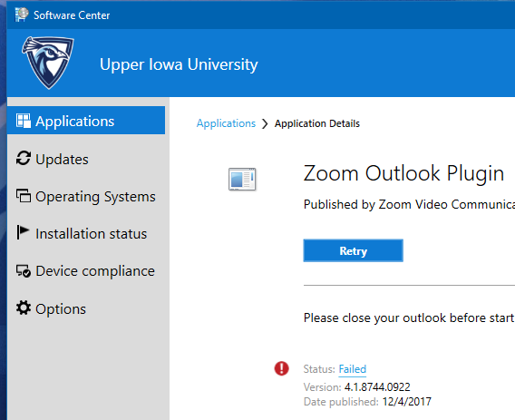
Task: Select the Applications sidebar tab
Action: tap(86, 121)
